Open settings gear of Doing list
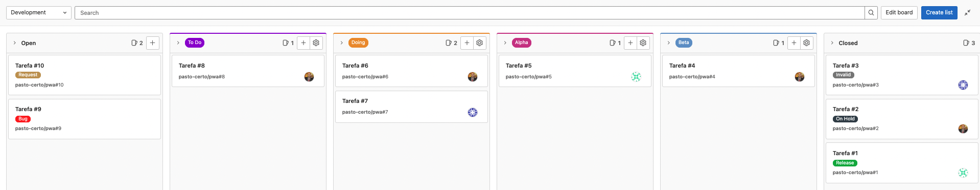Image resolution: width=980 pixels, height=190 pixels. coord(480,43)
